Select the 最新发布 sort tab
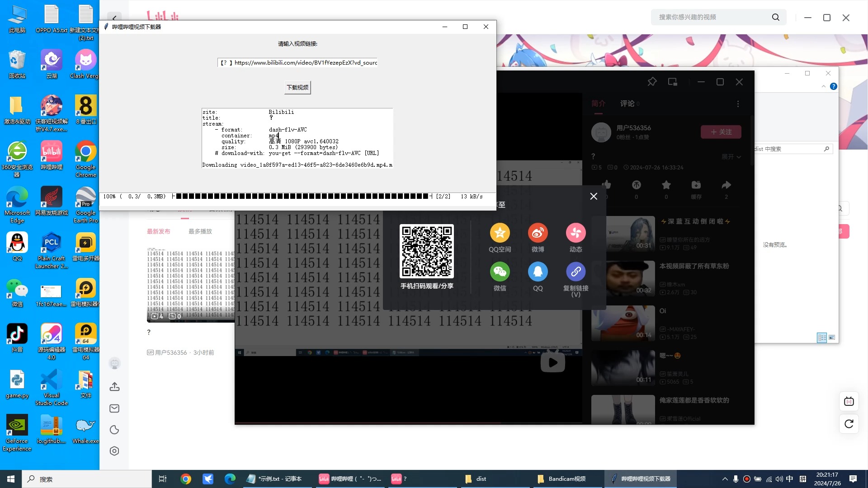This screenshot has width=868, height=488. tap(158, 231)
